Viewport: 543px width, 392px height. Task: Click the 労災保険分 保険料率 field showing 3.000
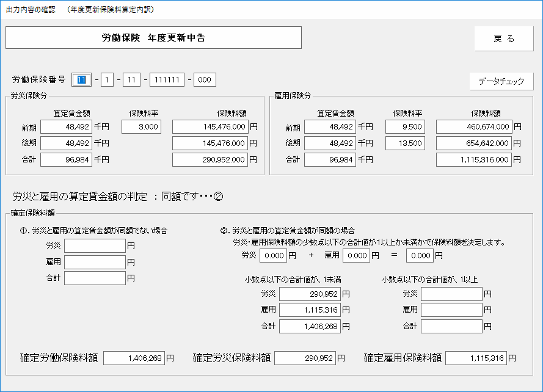[x=142, y=127]
